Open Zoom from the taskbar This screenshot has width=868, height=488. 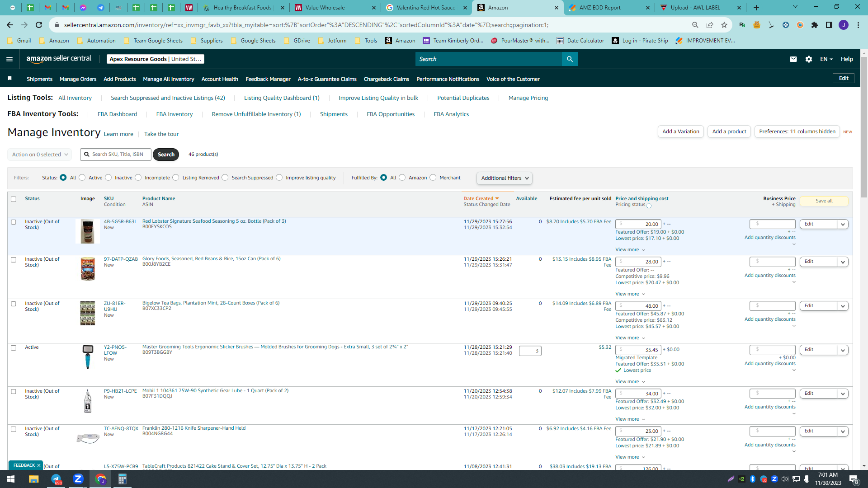tap(78, 479)
